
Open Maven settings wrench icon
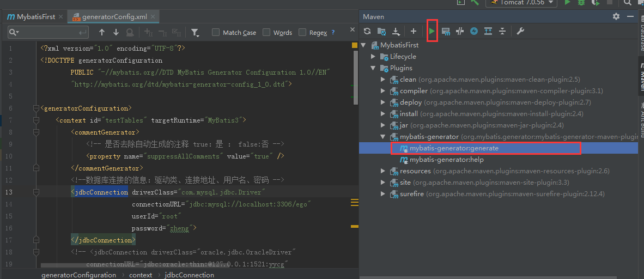pyautogui.click(x=520, y=31)
